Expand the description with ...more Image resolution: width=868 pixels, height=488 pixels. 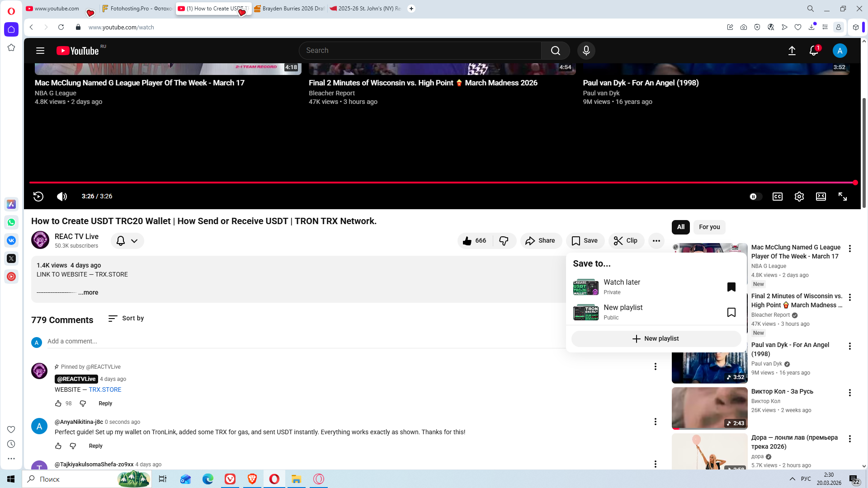click(88, 293)
